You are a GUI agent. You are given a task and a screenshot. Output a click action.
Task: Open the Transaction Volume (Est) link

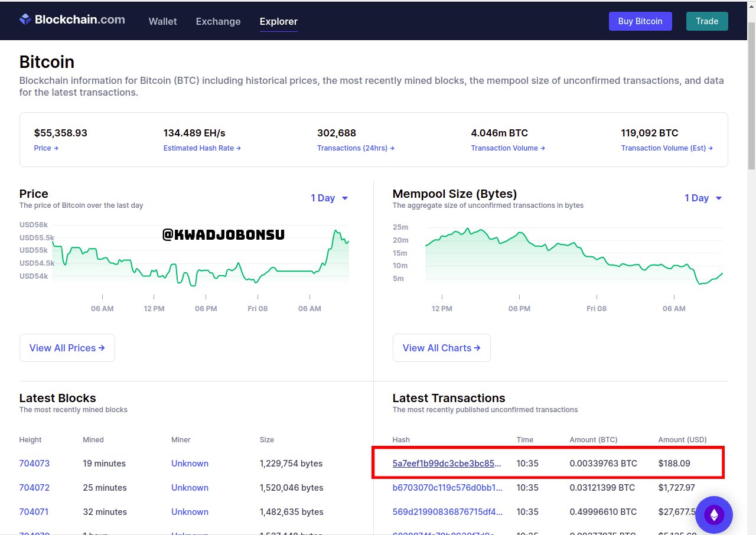[667, 148]
